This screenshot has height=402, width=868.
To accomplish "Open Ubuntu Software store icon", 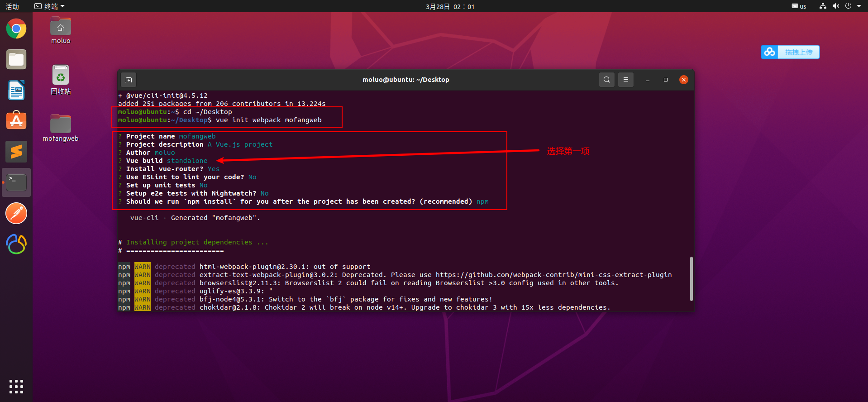I will click(16, 121).
